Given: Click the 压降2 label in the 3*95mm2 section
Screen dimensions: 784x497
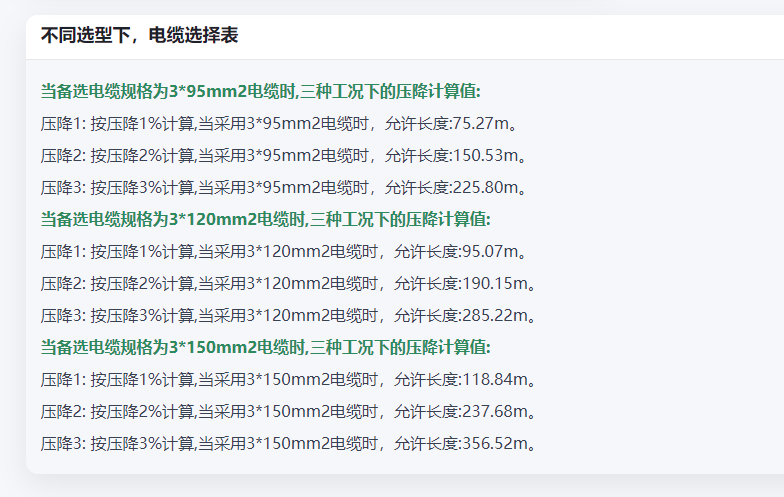Looking at the screenshot, I should click(62, 156).
